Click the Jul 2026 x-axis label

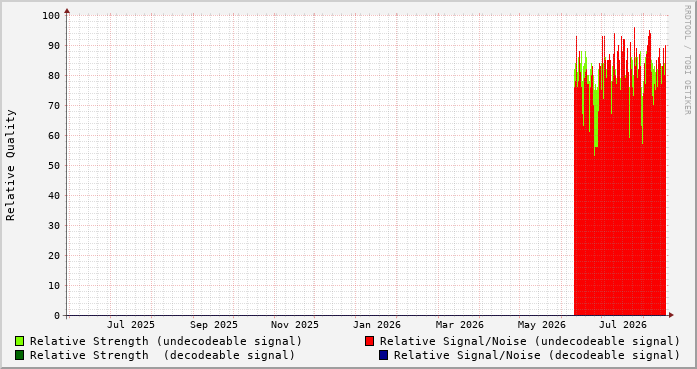point(623,325)
